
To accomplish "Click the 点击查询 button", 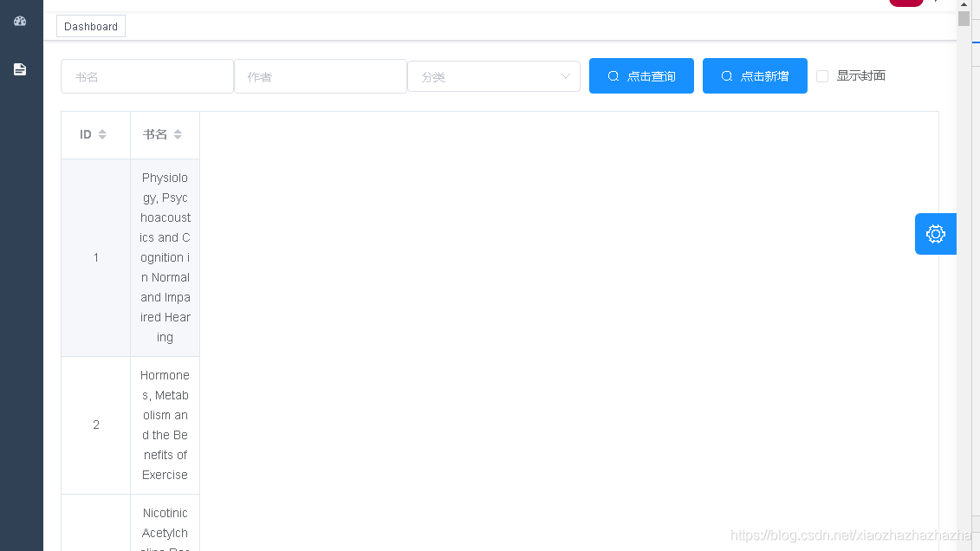I will point(641,75).
